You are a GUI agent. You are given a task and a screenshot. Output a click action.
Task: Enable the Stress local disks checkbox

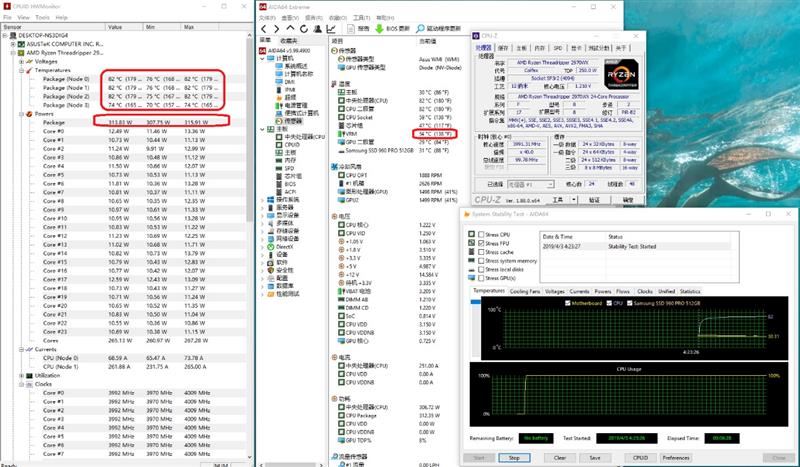[481, 269]
